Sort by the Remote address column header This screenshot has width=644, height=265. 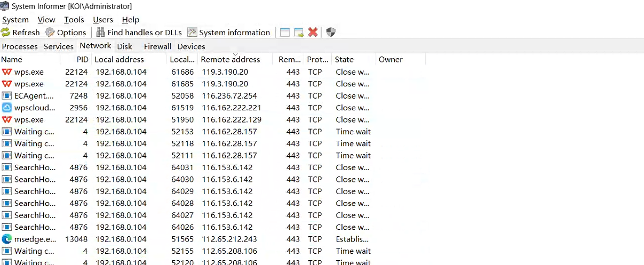click(235, 59)
